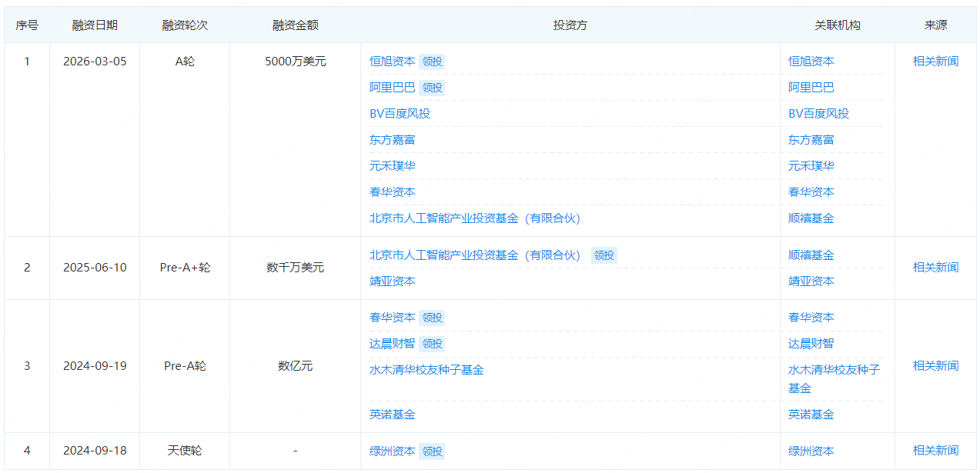Open 相关新闻 for the 2024-09-19 Pre-A轮

click(935, 366)
